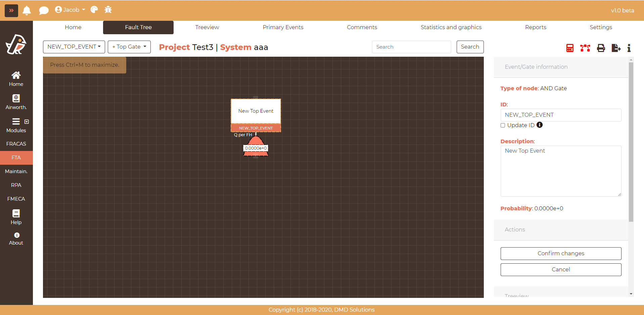The height and width of the screenshot is (315, 644).
Task: Click the red calculator icon
Action: (570, 48)
